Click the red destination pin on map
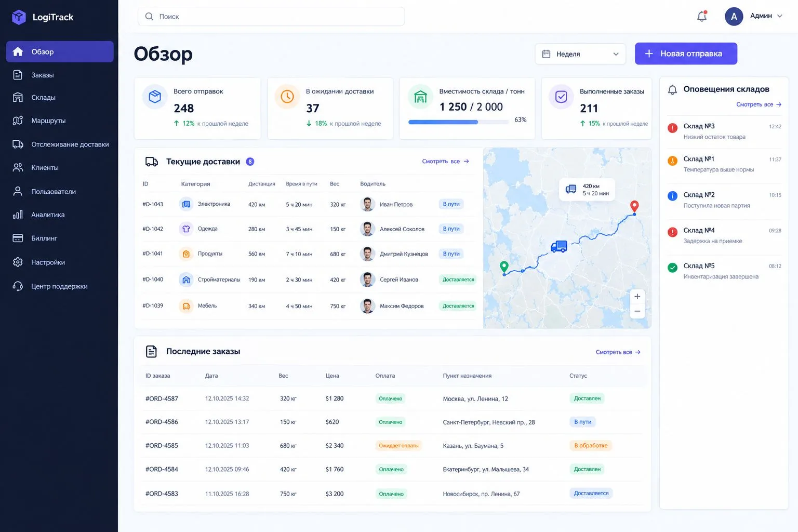The height and width of the screenshot is (532, 798). pos(634,207)
